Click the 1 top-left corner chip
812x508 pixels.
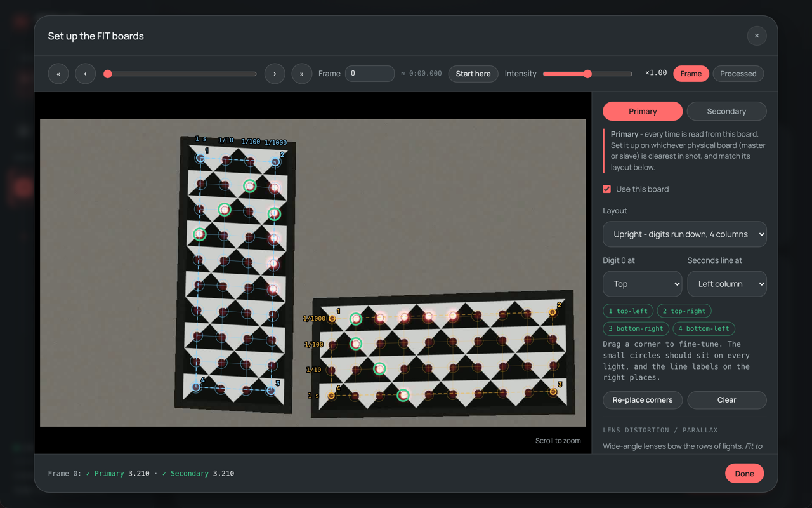tap(628, 311)
